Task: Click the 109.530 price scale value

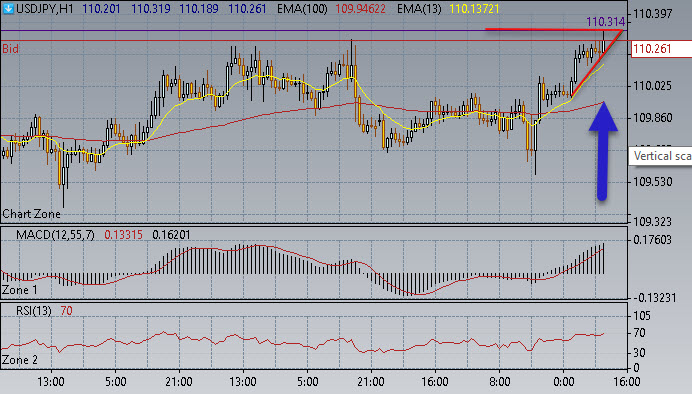Action: click(652, 182)
